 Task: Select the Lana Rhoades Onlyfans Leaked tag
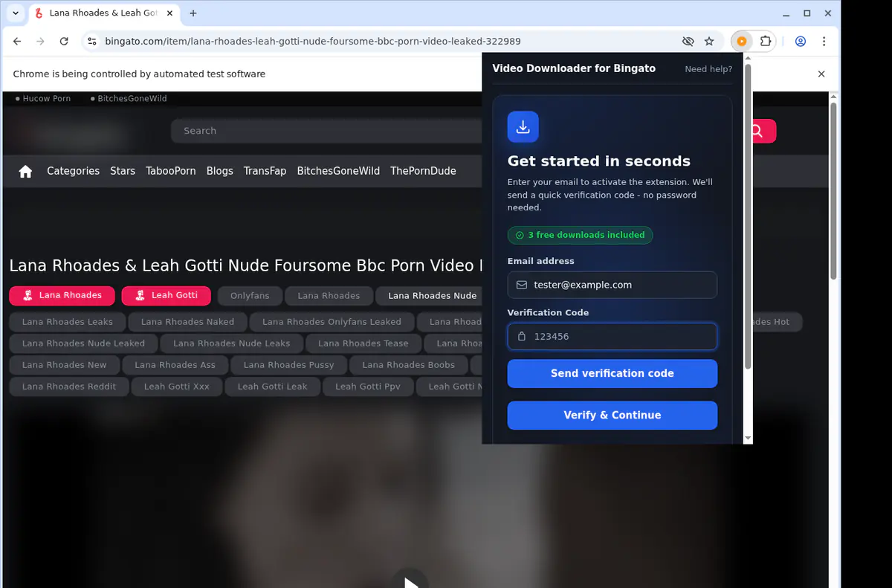click(332, 322)
